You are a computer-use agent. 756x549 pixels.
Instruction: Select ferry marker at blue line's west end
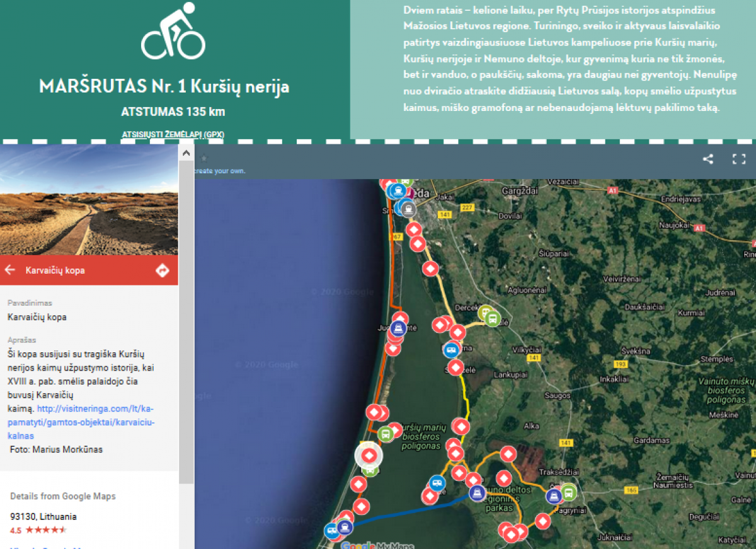(344, 526)
